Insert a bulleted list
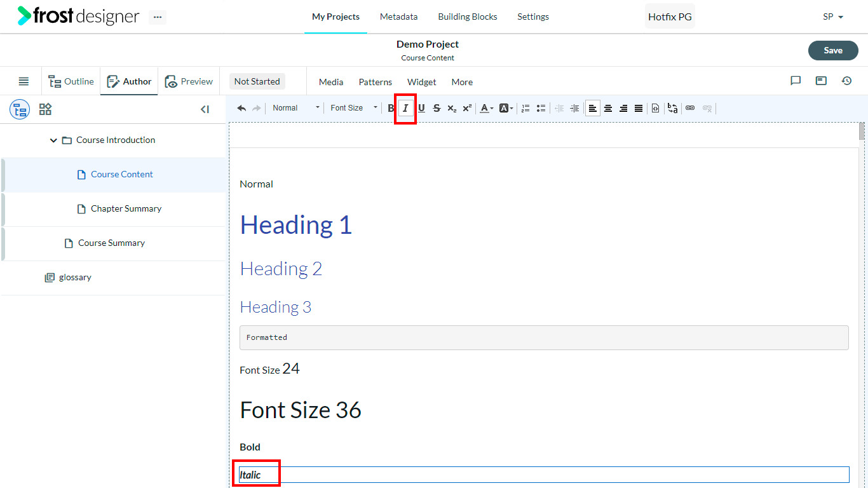Viewport: 868px width, 488px height. pyautogui.click(x=541, y=108)
